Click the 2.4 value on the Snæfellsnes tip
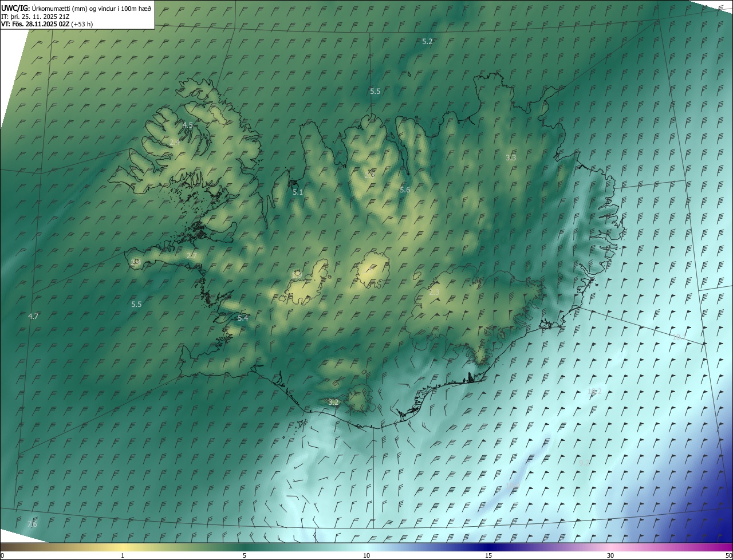The image size is (733, 560). (135, 262)
